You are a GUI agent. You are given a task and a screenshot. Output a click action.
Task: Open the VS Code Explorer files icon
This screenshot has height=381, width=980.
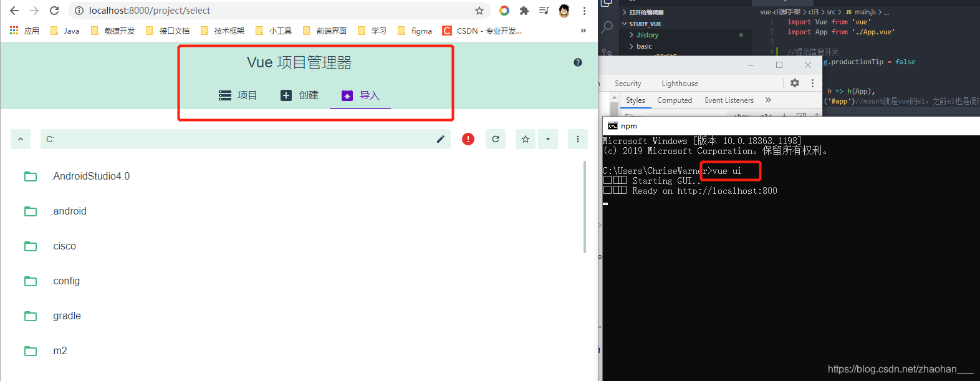point(606,3)
